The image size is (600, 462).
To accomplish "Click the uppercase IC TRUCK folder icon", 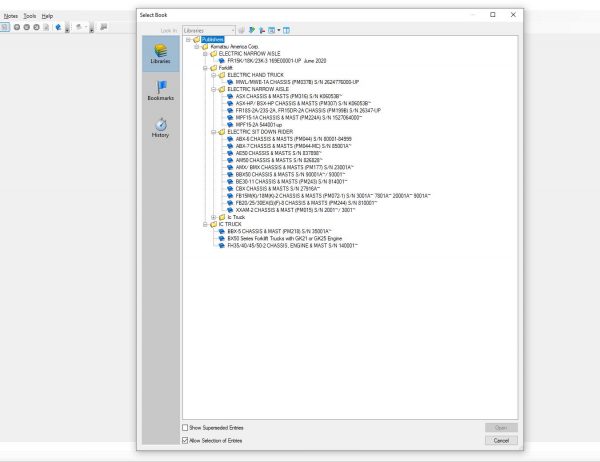I will click(x=214, y=224).
